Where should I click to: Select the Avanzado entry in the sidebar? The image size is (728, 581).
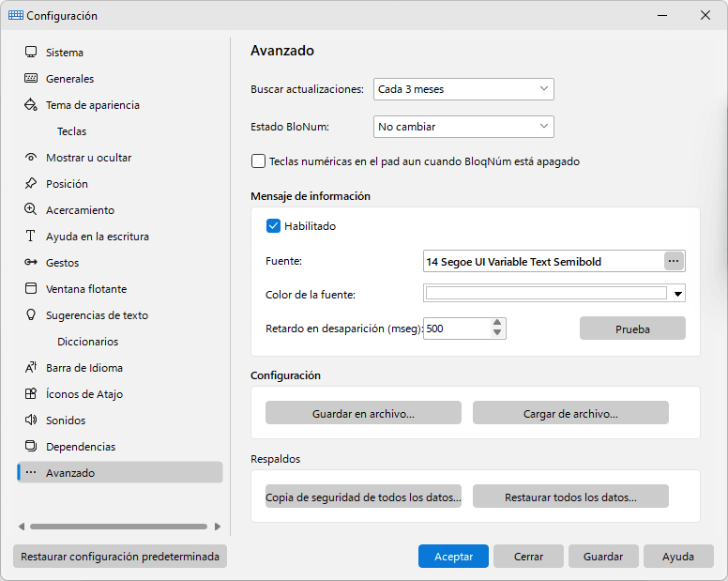point(120,472)
